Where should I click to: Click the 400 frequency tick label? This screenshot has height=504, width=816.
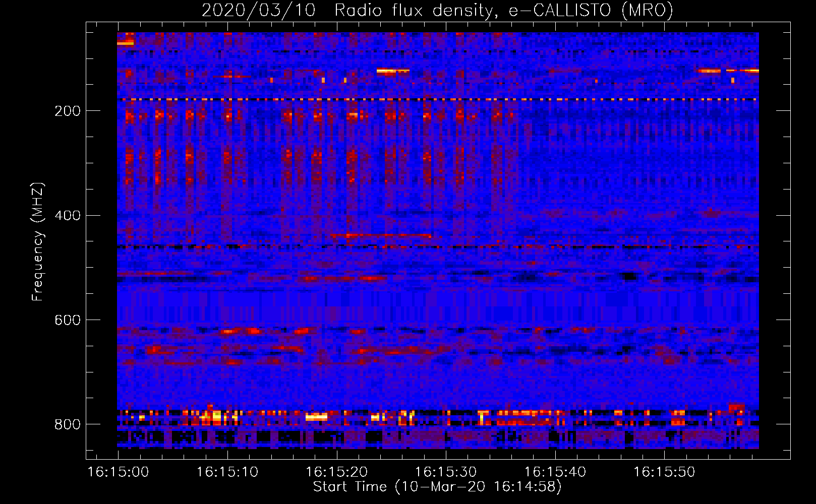pos(68,216)
